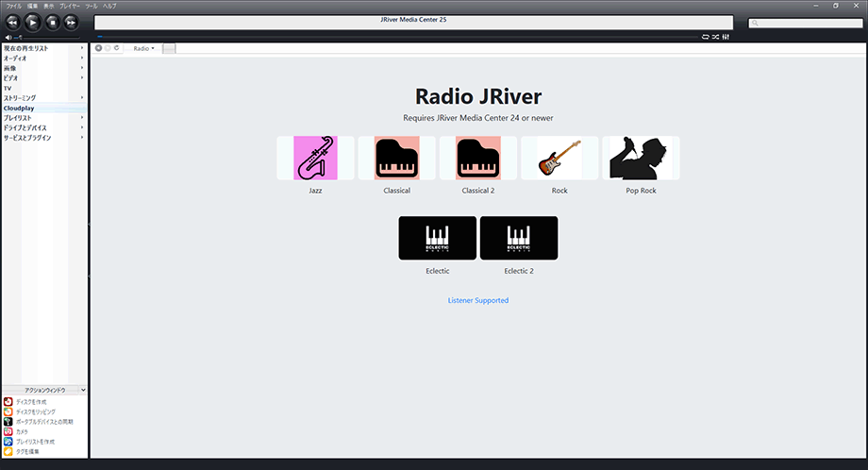This screenshot has width=868, height=470.
Task: Click the 'Requires JRiver Media Center 24 or newer' text
Action: [x=478, y=118]
